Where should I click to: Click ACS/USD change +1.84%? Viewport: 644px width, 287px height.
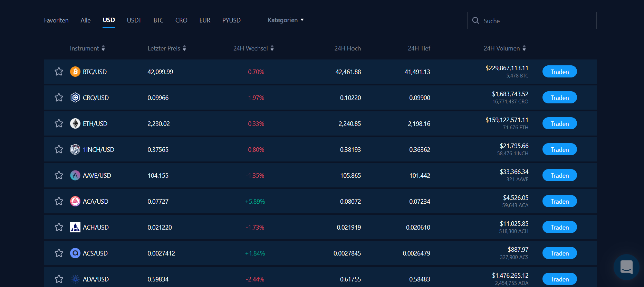(255, 253)
